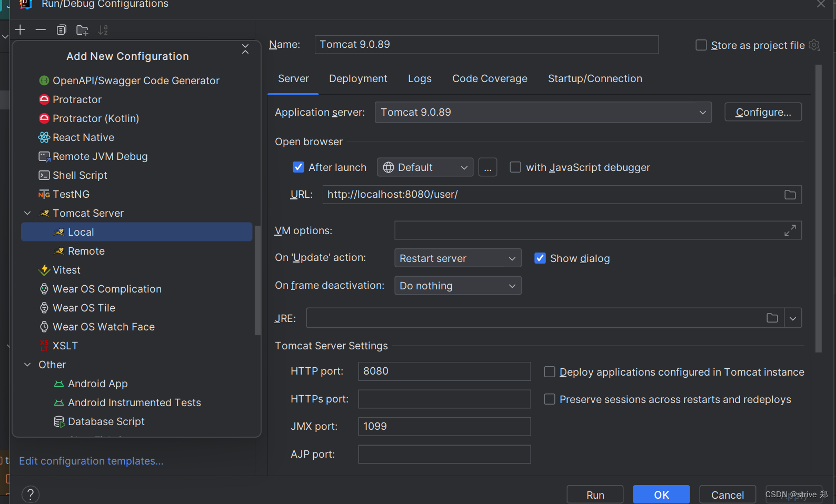Enable Store as project file checkbox
This screenshot has width=836, height=504.
pyautogui.click(x=701, y=45)
